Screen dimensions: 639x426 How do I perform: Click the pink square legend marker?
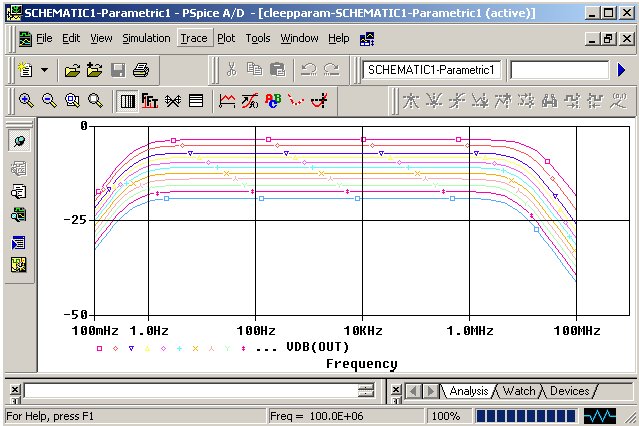(99, 349)
